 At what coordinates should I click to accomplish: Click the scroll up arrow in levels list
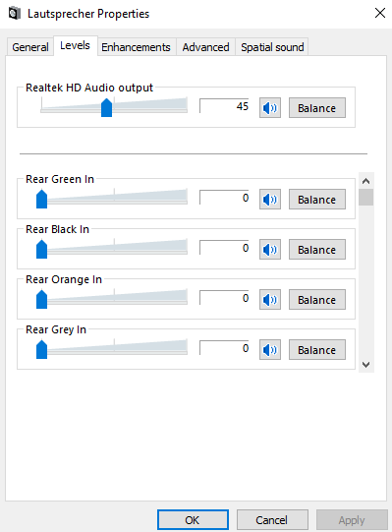pyautogui.click(x=365, y=181)
